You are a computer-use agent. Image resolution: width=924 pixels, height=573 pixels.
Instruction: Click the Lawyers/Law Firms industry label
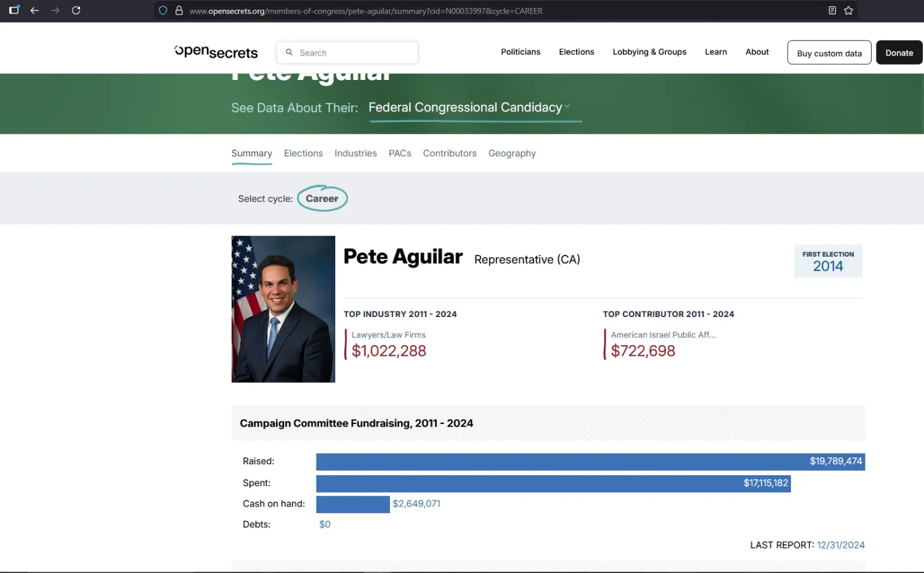(389, 335)
